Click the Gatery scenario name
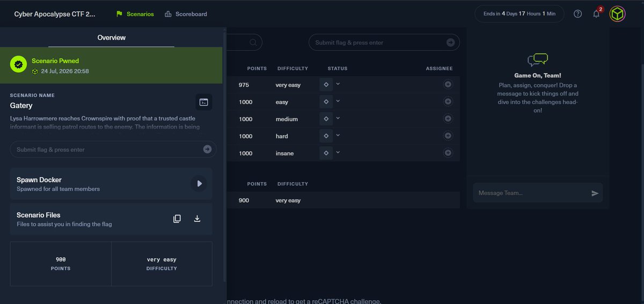 [21, 106]
